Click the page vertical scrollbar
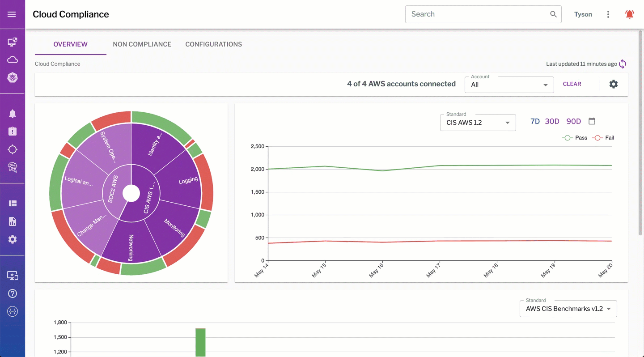 [x=640, y=133]
